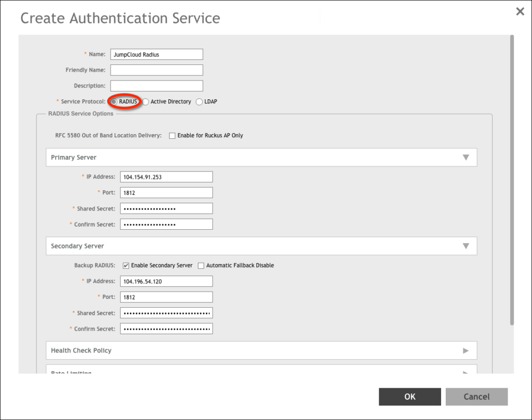532x420 pixels.
Task: Click the primary server IP Address field
Action: pyautogui.click(x=166, y=177)
